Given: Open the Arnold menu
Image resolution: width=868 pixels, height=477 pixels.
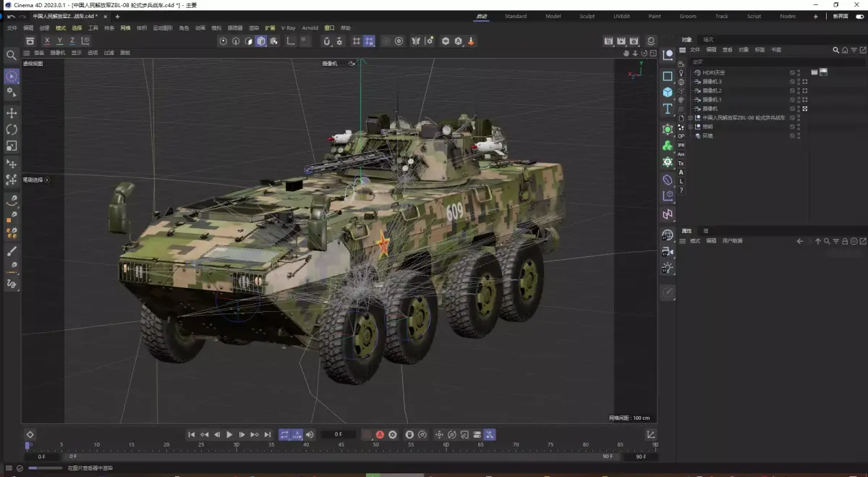Looking at the screenshot, I should pyautogui.click(x=310, y=28).
